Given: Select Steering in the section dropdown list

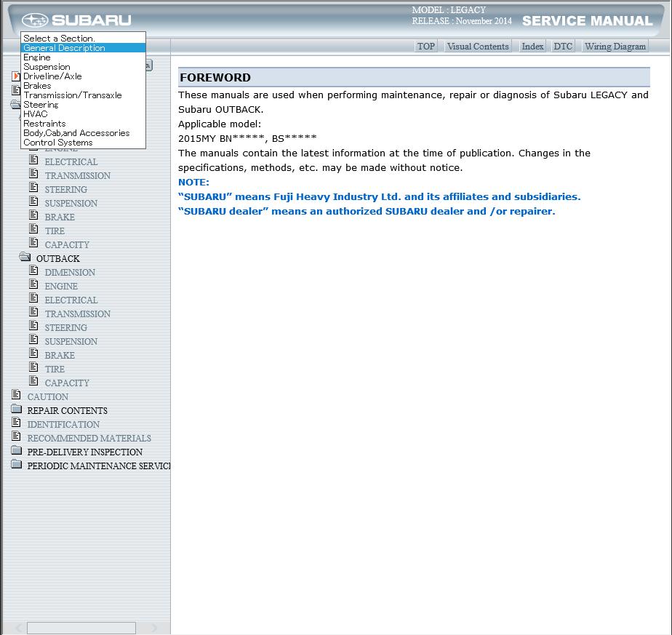Looking at the screenshot, I should coord(83,104).
